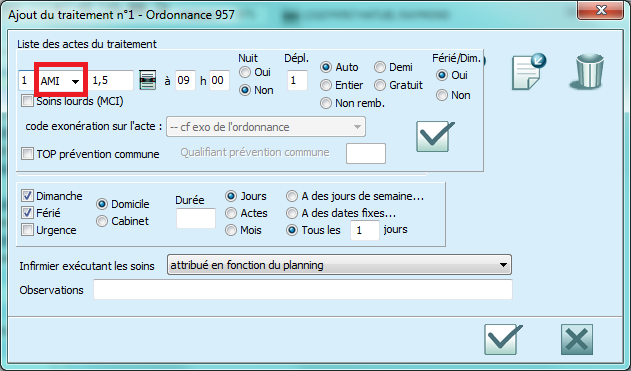The height and width of the screenshot is (371, 631).
Task: Check the Urgence checkbox
Action: [27, 230]
